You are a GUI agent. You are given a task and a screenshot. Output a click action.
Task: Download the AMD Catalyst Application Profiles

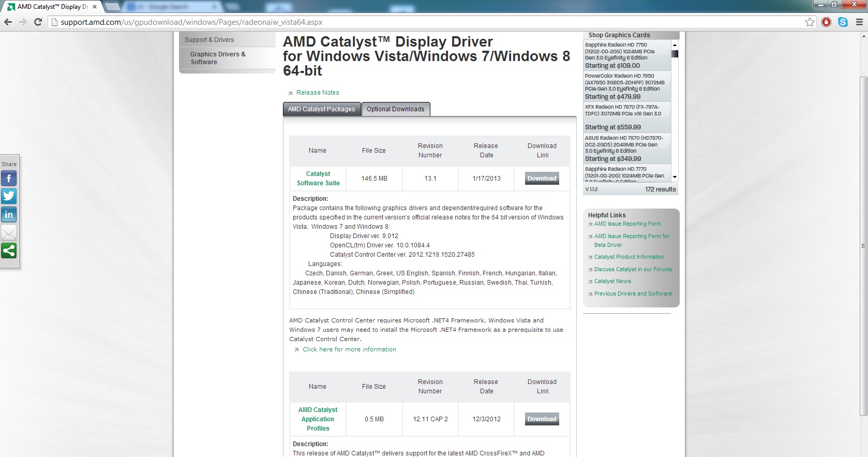pos(542,419)
